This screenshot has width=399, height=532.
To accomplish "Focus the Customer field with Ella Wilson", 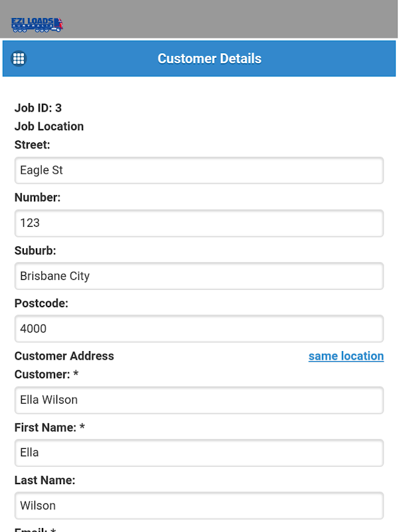I will 199,400.
